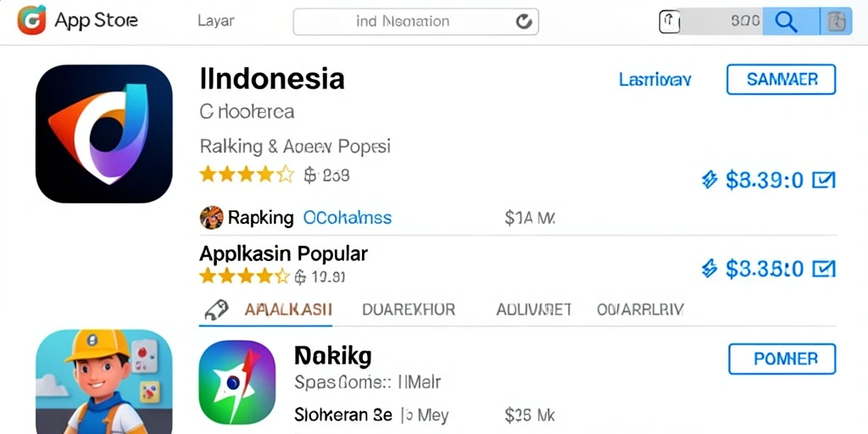Toggle the checkbox next to $3.38:0 price
The height and width of the screenshot is (434, 868).
coord(824,269)
